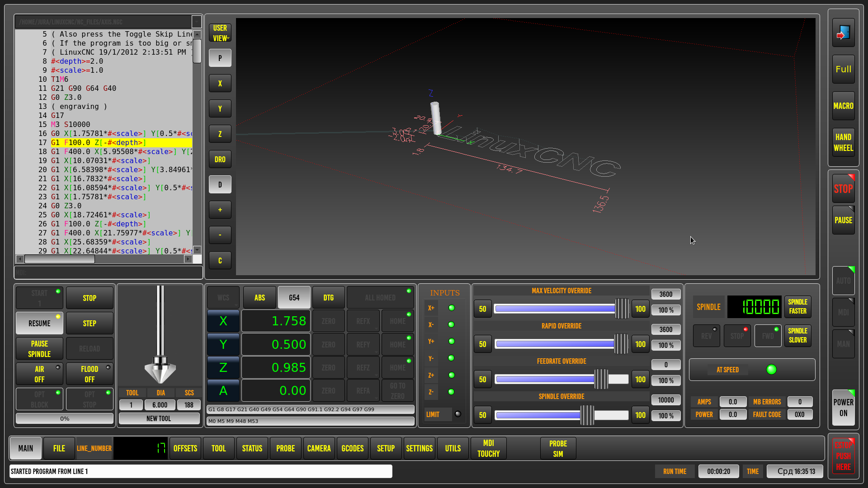868x488 pixels.
Task: Toggle FLOOD OFF coolant
Action: click(x=90, y=374)
